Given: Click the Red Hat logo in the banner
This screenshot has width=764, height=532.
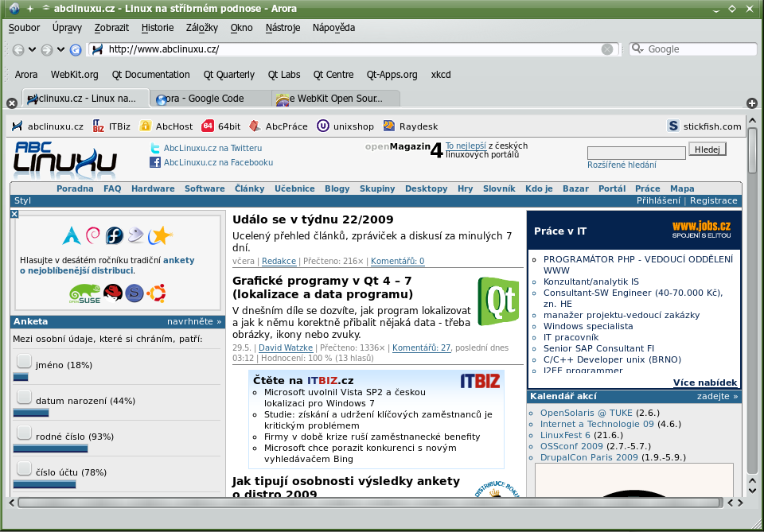Looking at the screenshot, I should (x=113, y=293).
